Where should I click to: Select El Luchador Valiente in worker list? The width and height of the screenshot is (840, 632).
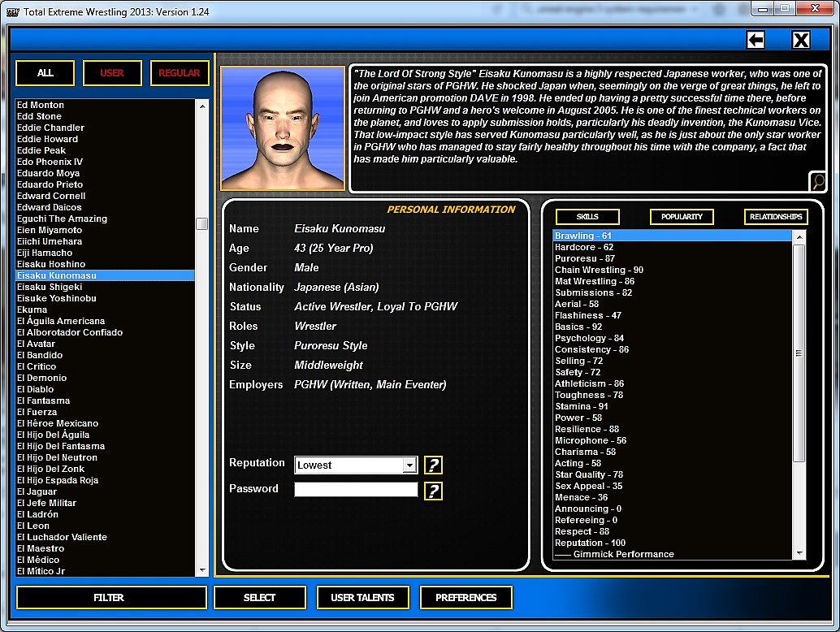click(105, 537)
